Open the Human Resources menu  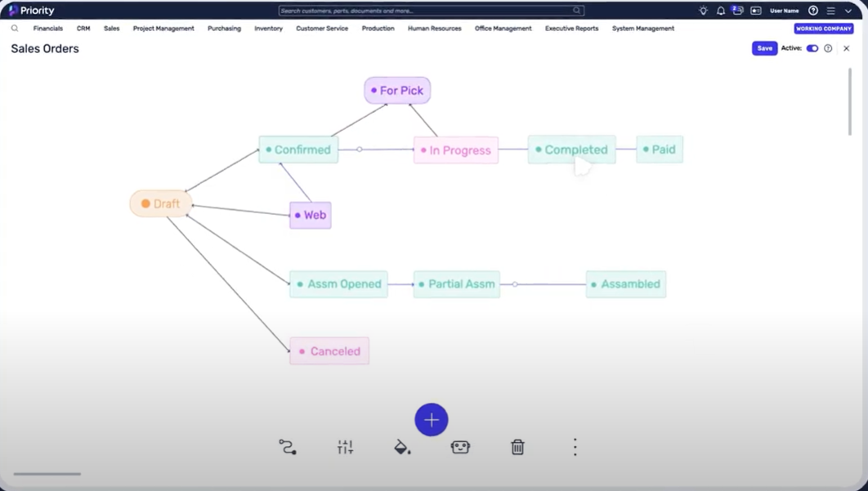(x=435, y=29)
